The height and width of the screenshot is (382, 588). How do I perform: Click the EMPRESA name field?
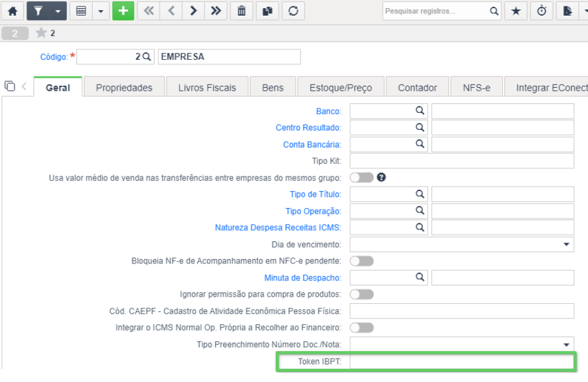pos(229,57)
